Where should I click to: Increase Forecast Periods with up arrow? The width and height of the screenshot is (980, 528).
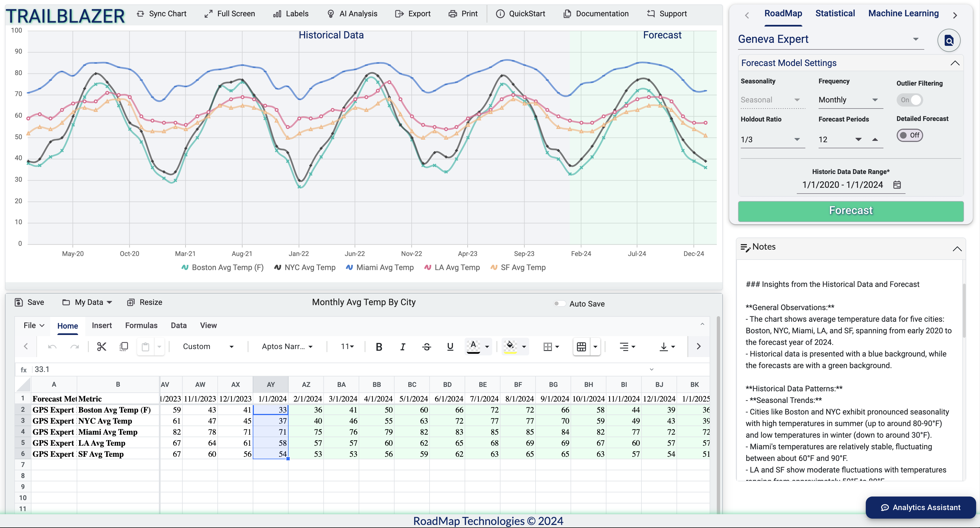click(x=875, y=139)
